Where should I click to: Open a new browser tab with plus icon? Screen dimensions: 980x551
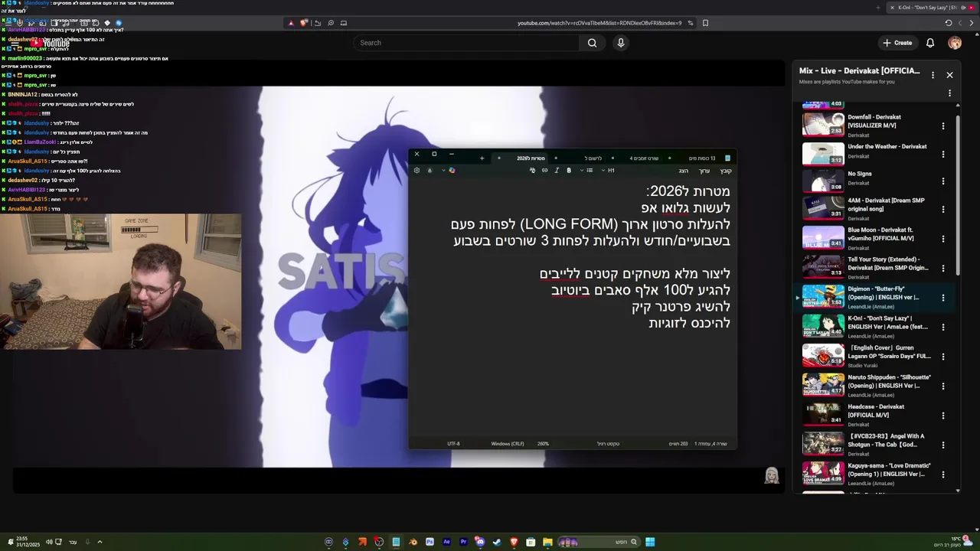[878, 8]
